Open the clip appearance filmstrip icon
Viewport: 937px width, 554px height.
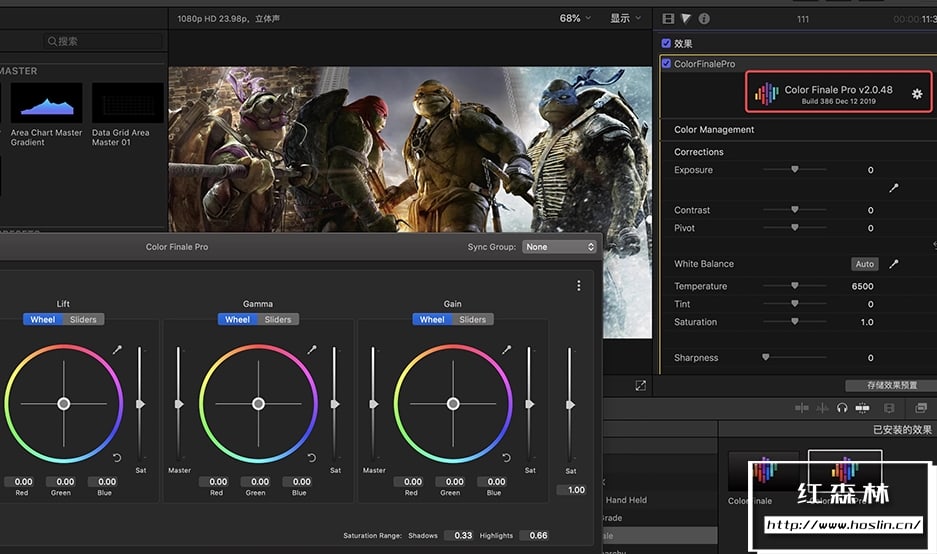tap(889, 408)
